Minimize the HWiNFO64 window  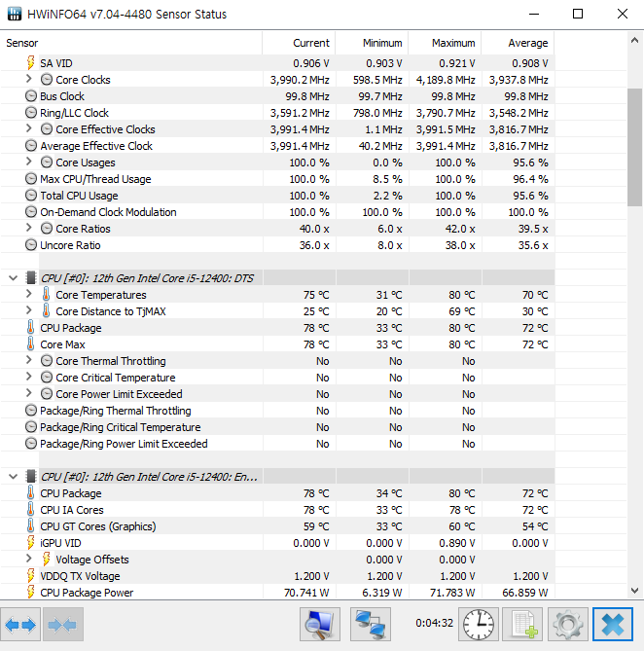coord(534,14)
